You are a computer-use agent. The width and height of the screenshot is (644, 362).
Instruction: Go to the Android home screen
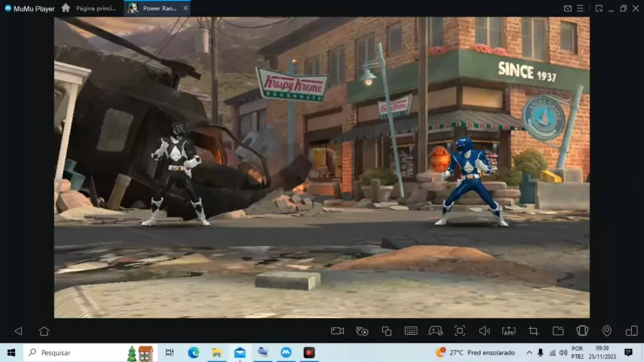[x=44, y=331]
